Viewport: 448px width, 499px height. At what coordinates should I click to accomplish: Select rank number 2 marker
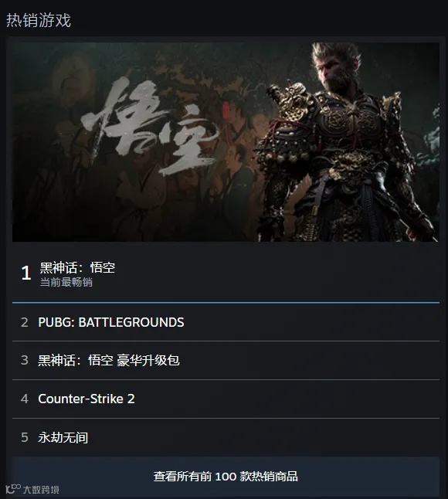[25, 322]
